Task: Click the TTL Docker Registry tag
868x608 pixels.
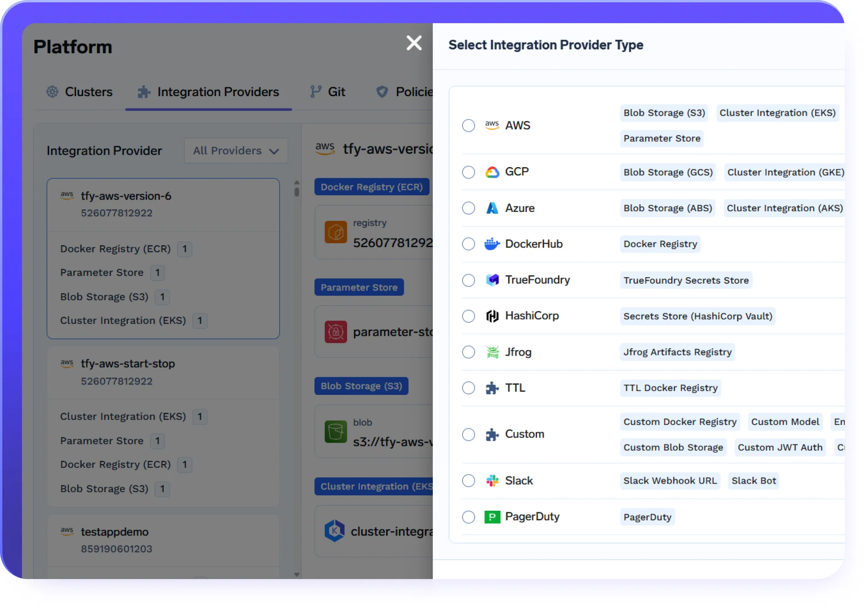Action: (670, 388)
